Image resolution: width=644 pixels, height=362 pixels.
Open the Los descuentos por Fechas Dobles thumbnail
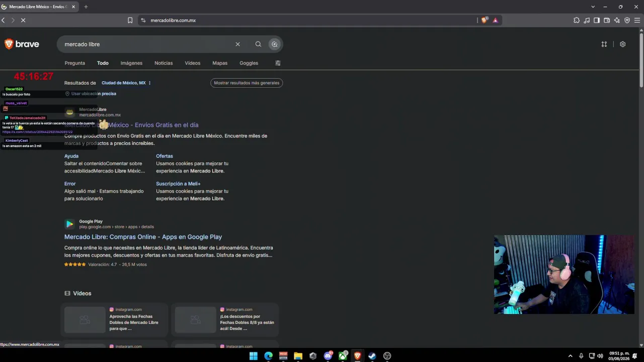195,320
